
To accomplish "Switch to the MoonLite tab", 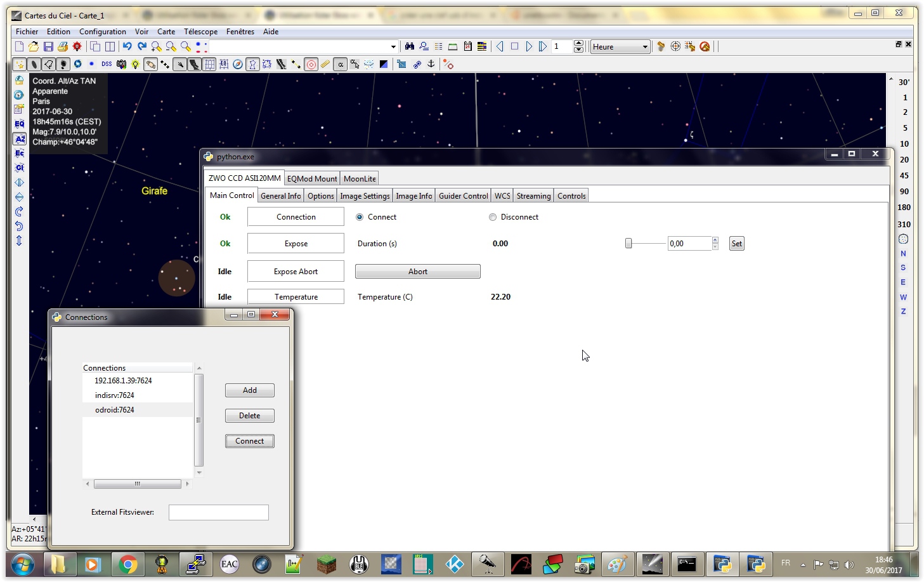I will [360, 178].
